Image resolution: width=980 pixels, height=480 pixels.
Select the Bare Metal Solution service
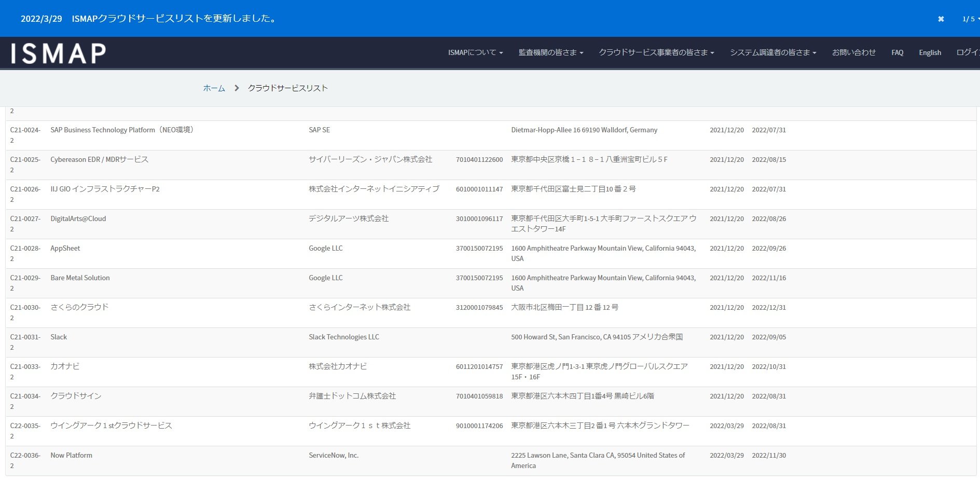(x=80, y=278)
